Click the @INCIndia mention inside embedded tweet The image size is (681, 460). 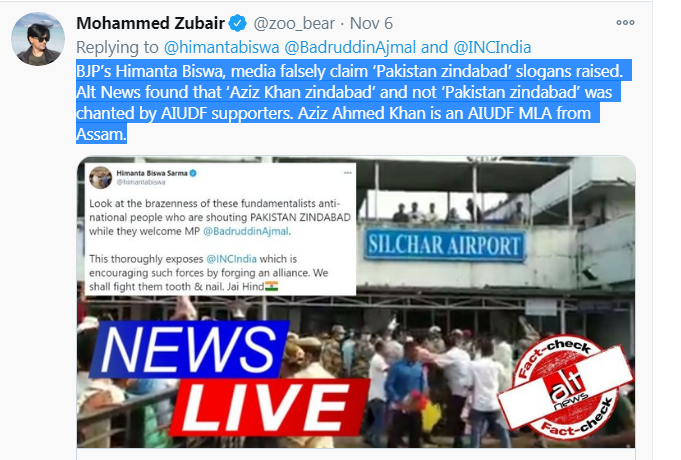click(231, 259)
